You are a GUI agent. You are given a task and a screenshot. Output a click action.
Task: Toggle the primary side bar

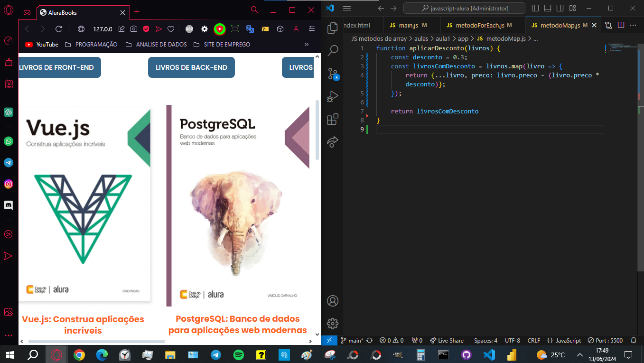click(535, 8)
